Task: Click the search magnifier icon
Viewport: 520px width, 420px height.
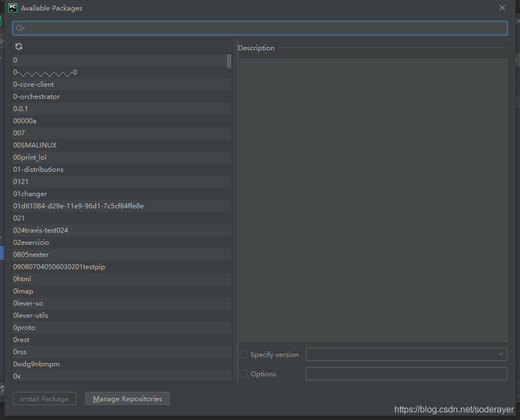Action: click(x=20, y=28)
